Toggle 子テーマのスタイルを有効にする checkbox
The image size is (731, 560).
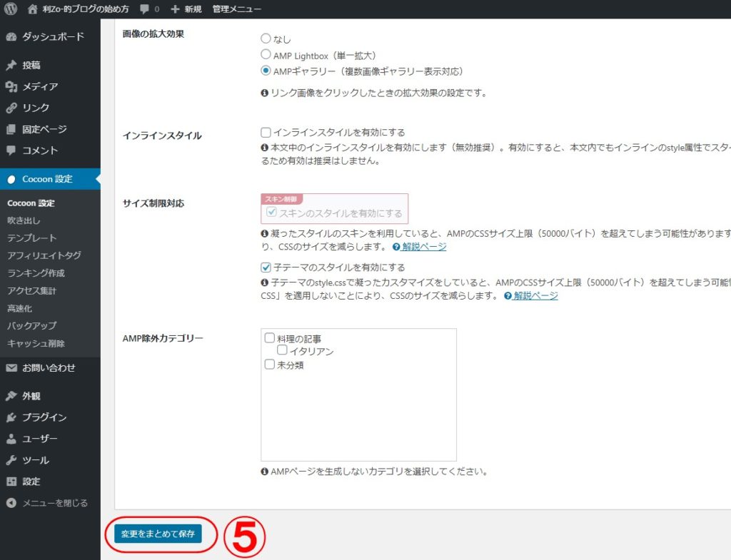pyautogui.click(x=266, y=268)
